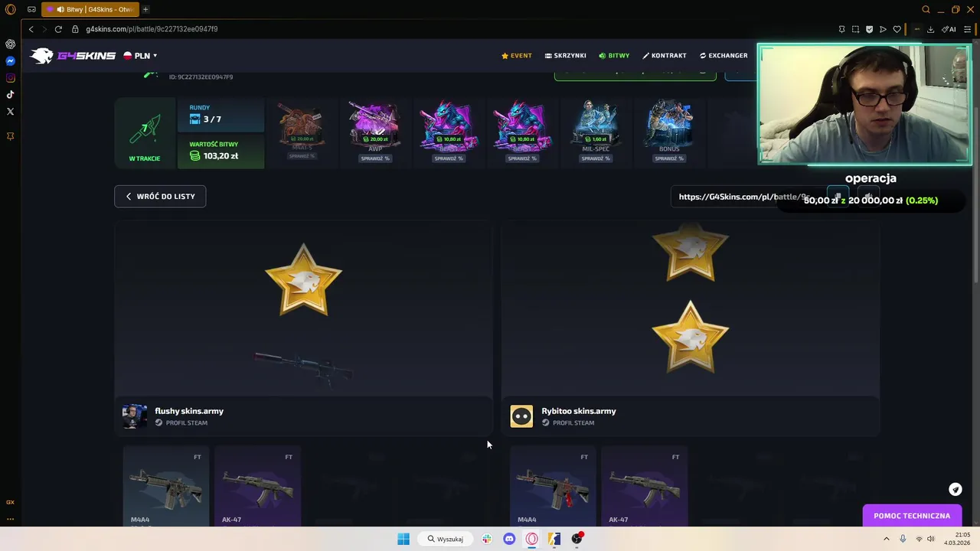Click flushy skins.army avatar
Viewport: 980px width, 551px height.
135,416
